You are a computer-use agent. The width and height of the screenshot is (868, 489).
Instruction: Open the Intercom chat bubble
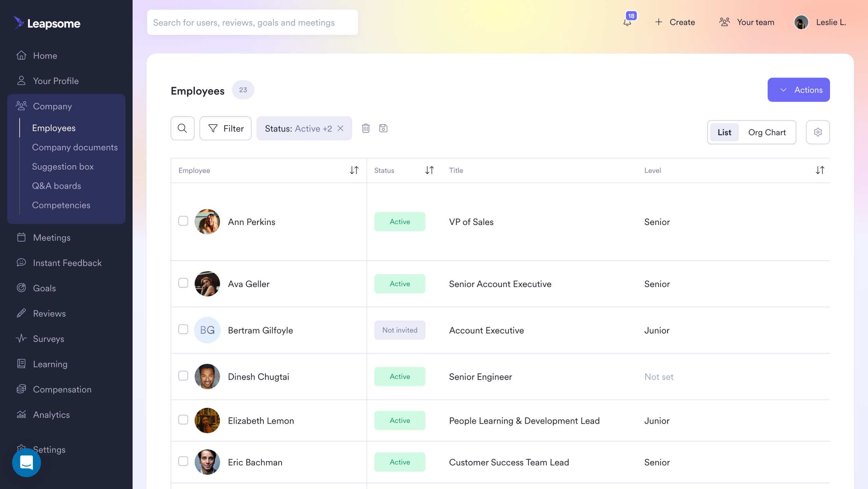(26, 463)
